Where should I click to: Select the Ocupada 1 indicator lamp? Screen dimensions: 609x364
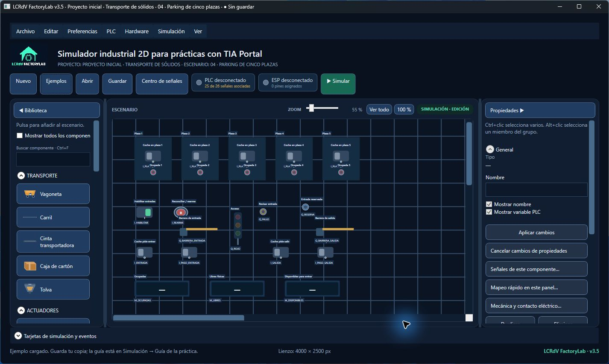click(x=153, y=172)
